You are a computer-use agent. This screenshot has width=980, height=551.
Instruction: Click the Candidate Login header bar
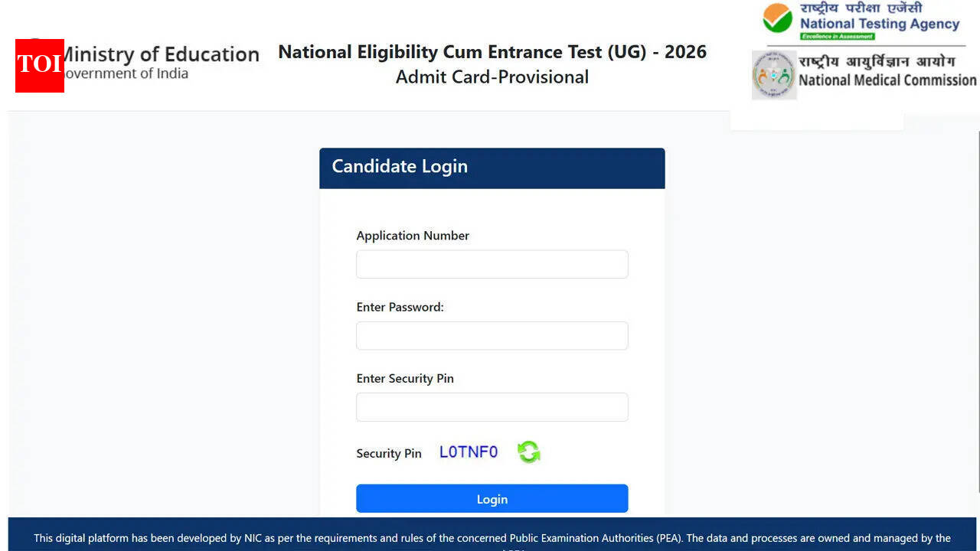point(492,168)
